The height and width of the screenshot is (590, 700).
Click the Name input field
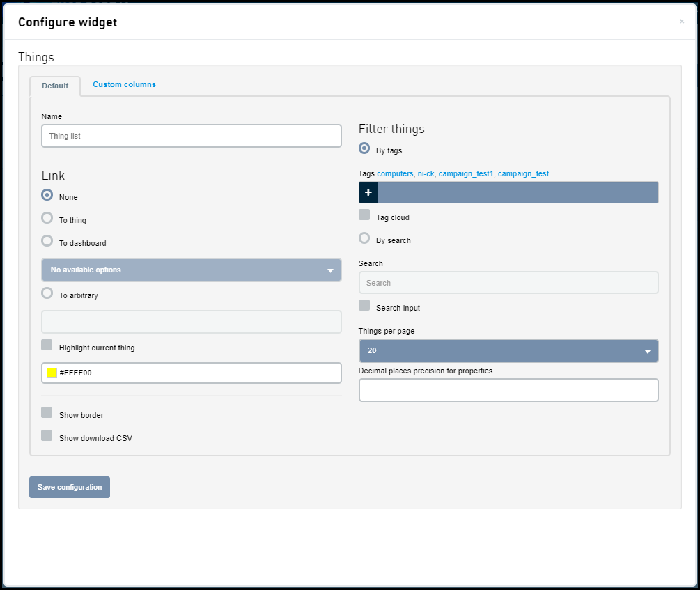tap(192, 136)
